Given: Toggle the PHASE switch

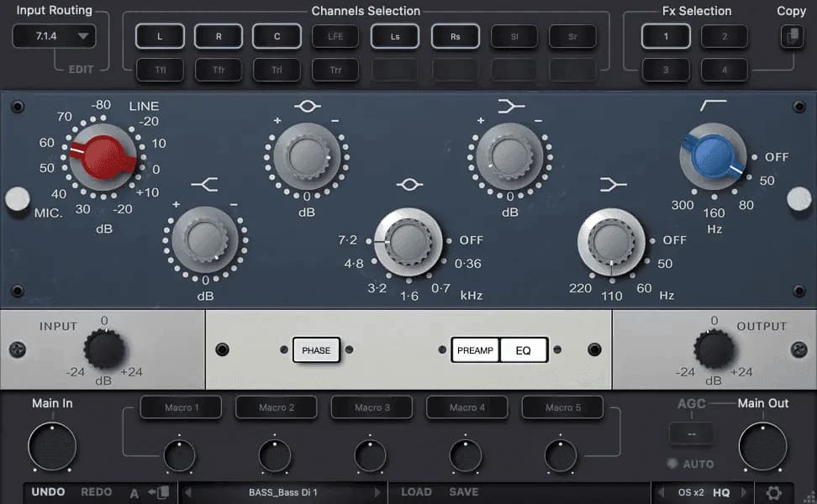Looking at the screenshot, I should click(x=316, y=350).
